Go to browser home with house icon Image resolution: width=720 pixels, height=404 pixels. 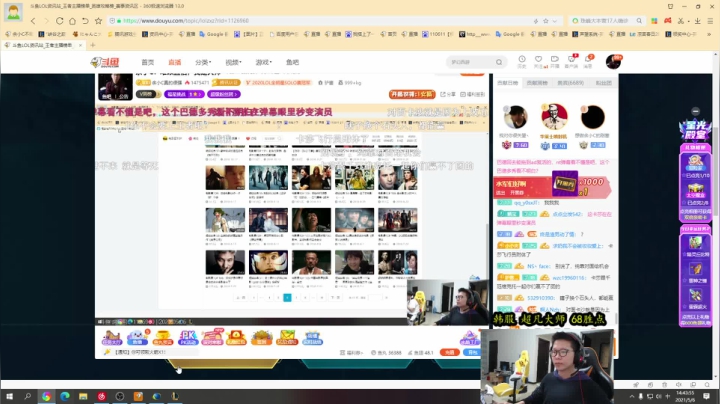pyautogui.click(x=72, y=21)
